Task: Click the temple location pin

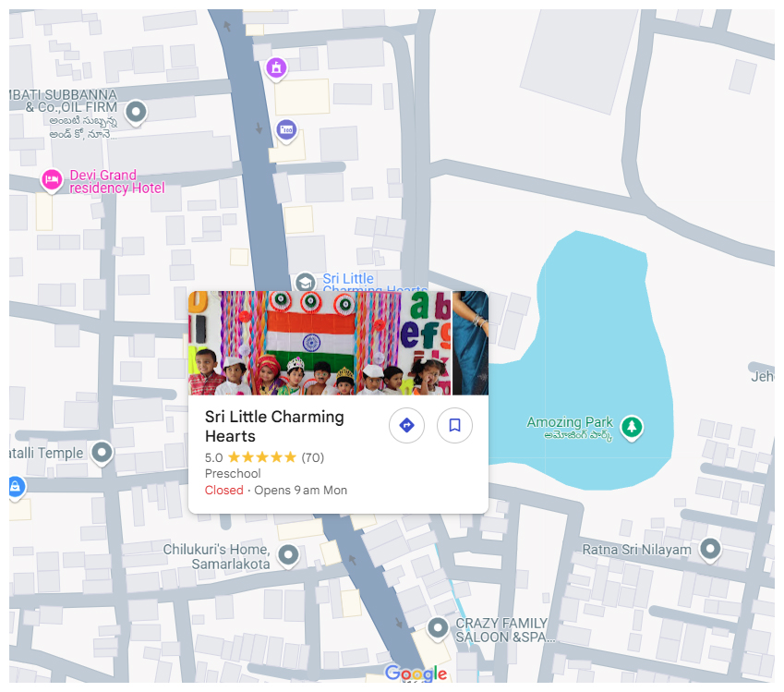Action: [102, 453]
